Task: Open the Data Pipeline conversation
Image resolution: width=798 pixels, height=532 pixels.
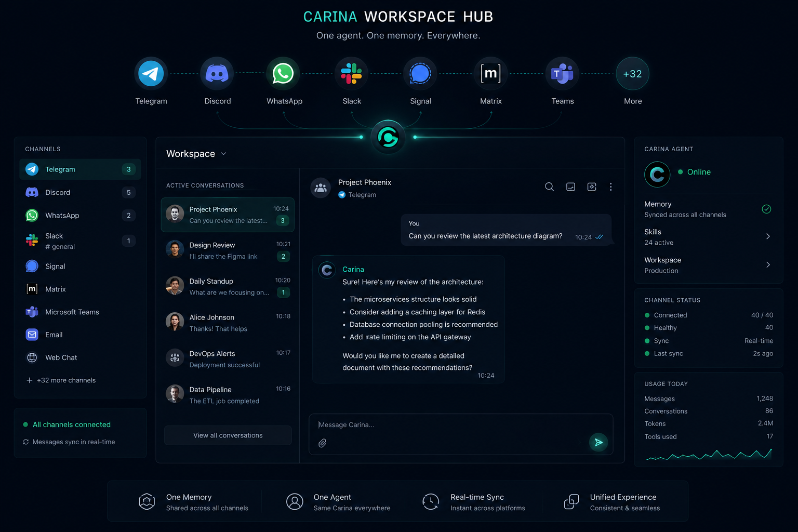Action: (228, 395)
